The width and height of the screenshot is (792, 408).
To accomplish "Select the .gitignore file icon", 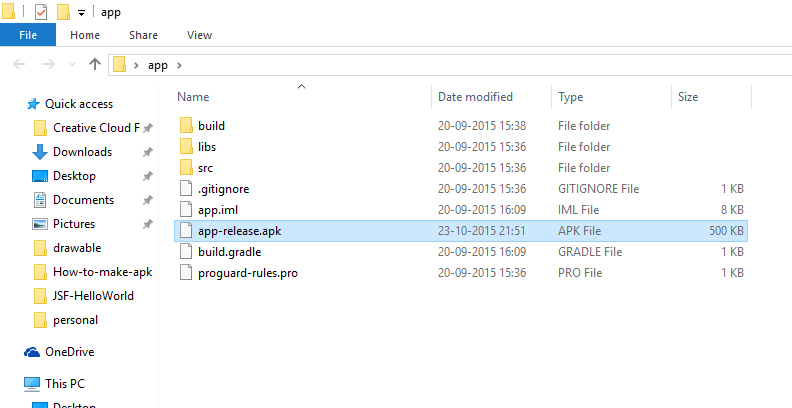I will [186, 188].
